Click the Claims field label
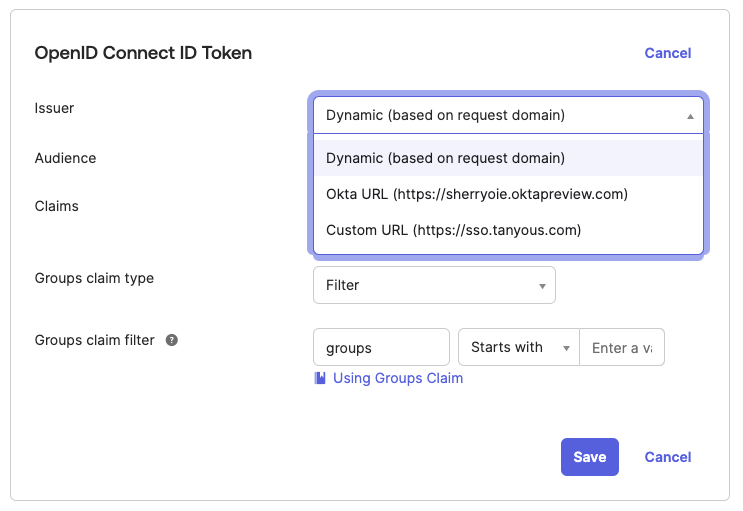The image size is (743, 511). click(57, 206)
